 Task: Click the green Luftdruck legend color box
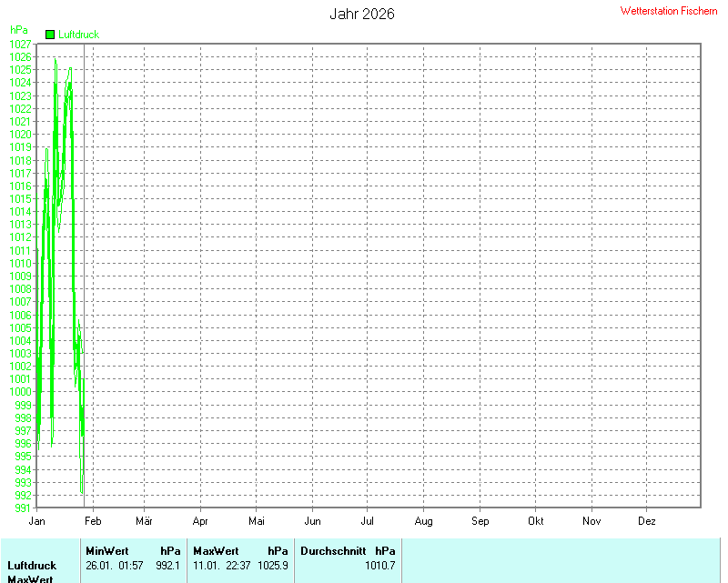[50, 35]
